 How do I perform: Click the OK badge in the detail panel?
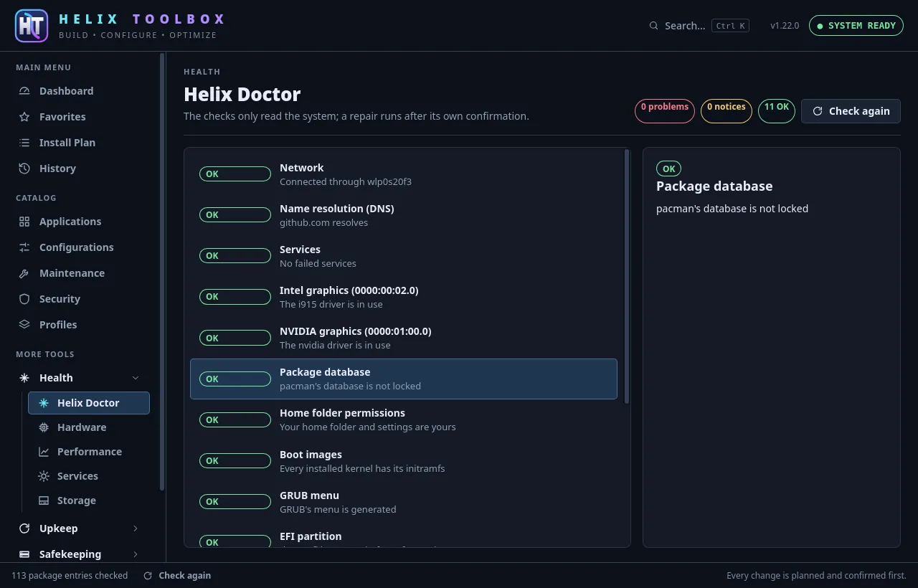click(668, 169)
